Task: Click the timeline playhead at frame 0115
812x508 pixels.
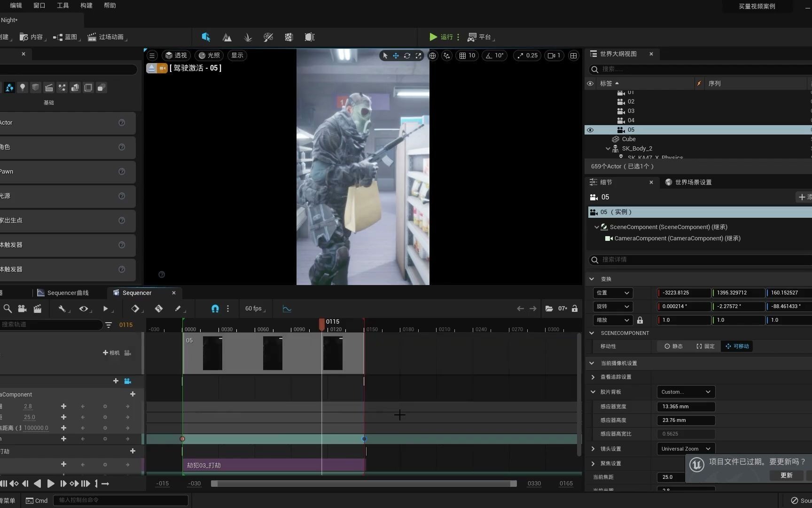Action: tap(322, 324)
